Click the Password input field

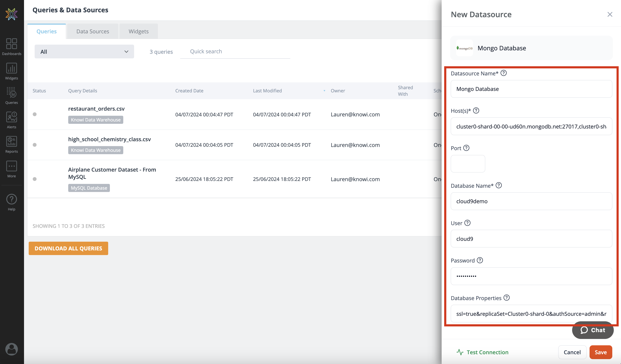click(x=531, y=276)
